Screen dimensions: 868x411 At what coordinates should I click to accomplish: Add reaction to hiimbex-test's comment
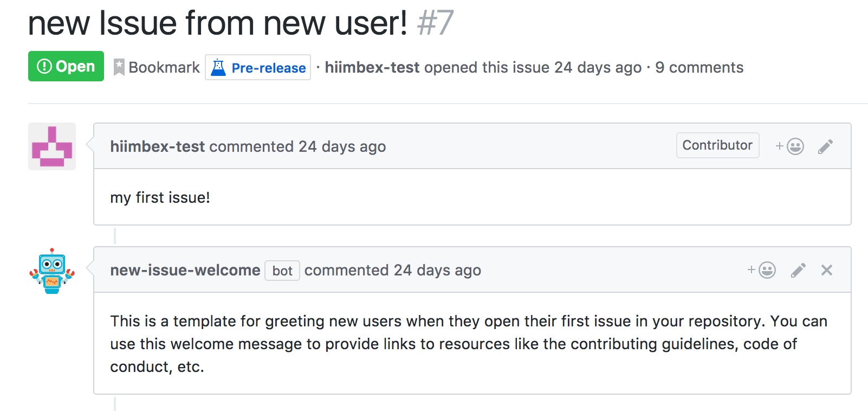coord(790,146)
